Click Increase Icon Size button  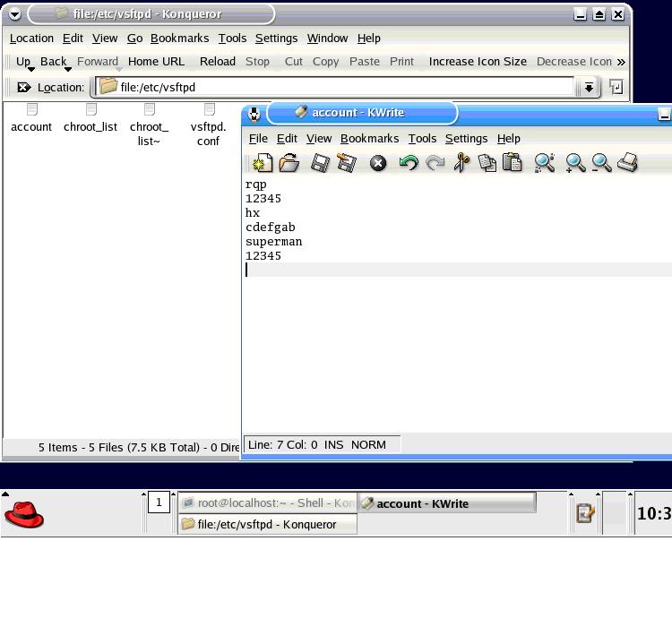(x=478, y=62)
